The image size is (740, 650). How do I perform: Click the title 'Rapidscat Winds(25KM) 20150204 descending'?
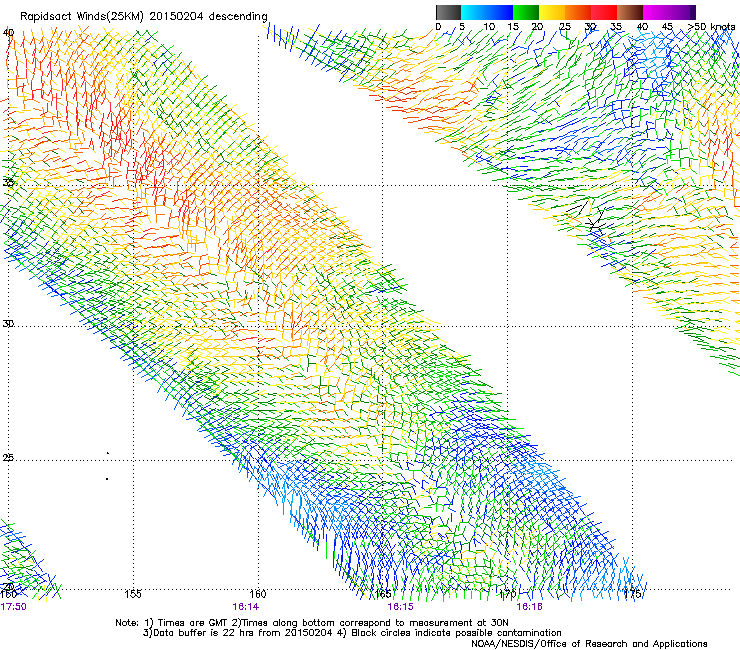coord(143,17)
